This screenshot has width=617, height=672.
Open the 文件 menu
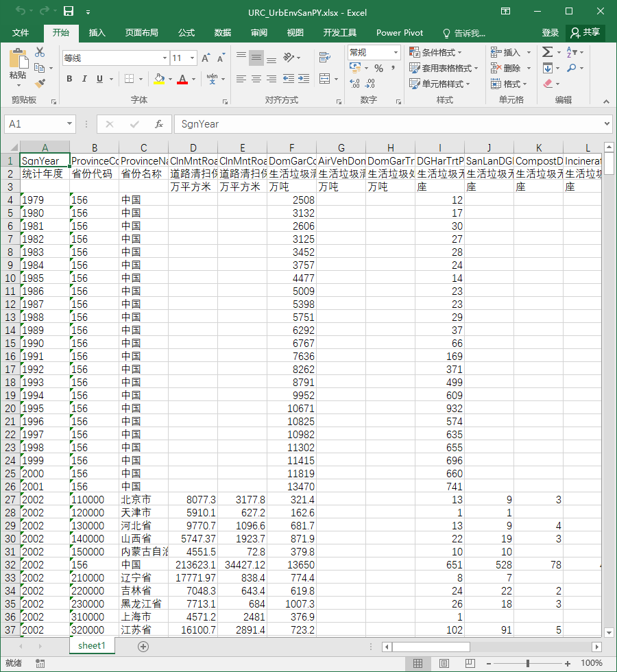click(x=20, y=33)
